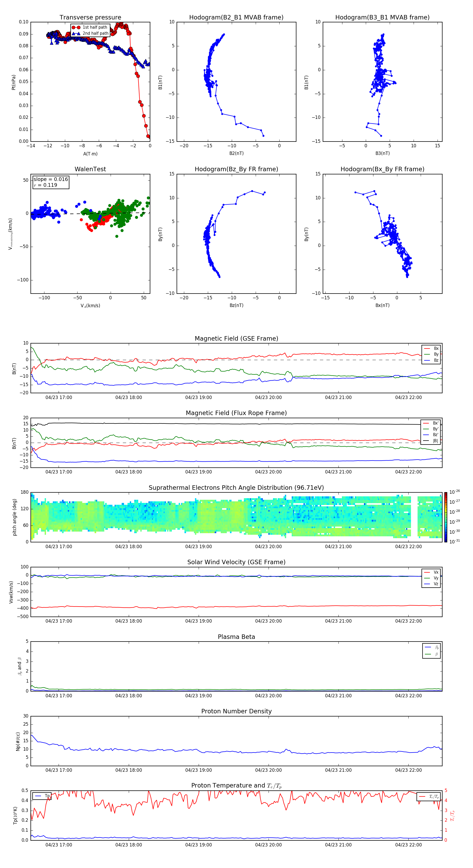The width and height of the screenshot is (473, 868).
Task: Select the By entry in GSE magnetic field legend
Action: (x=431, y=354)
